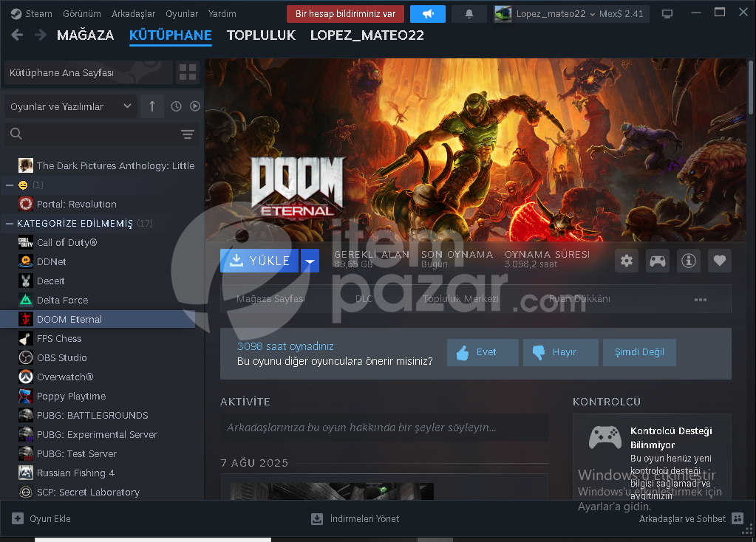756x542 pixels.
Task: Collapse the emoji category section
Action: (x=9, y=185)
